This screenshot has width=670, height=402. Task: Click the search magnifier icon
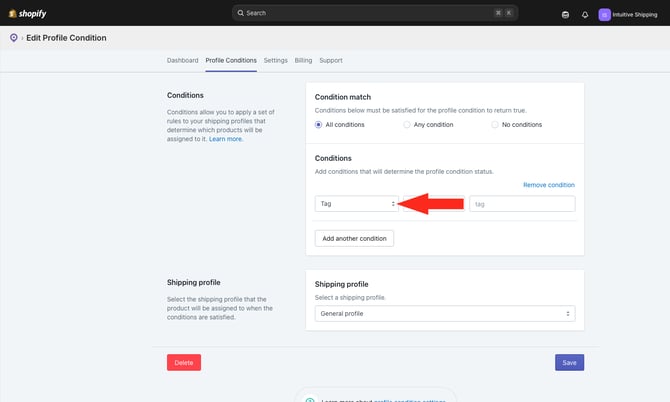click(x=241, y=13)
